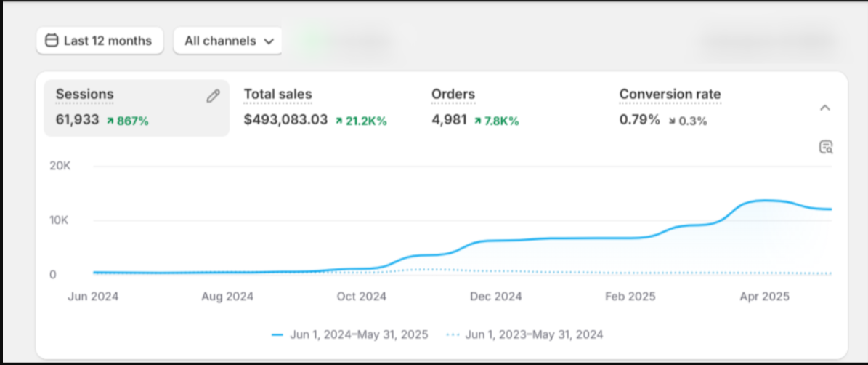Screen dimensions: 868x365
Task: Open the Last 12 months date picker
Action: point(100,41)
